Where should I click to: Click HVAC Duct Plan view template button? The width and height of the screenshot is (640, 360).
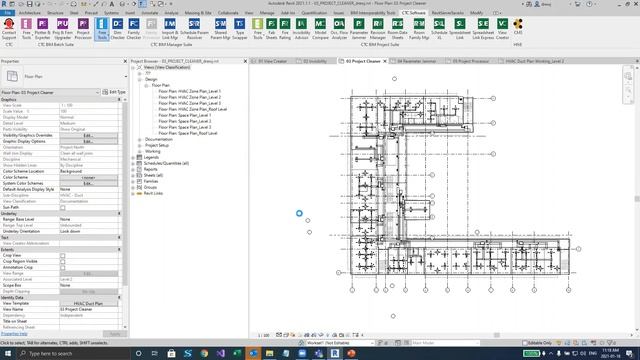click(89, 304)
